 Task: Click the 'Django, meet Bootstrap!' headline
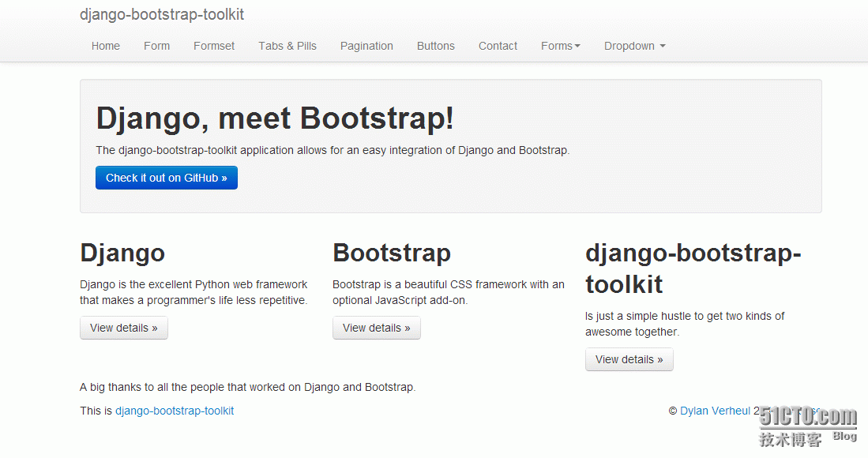coord(275,118)
